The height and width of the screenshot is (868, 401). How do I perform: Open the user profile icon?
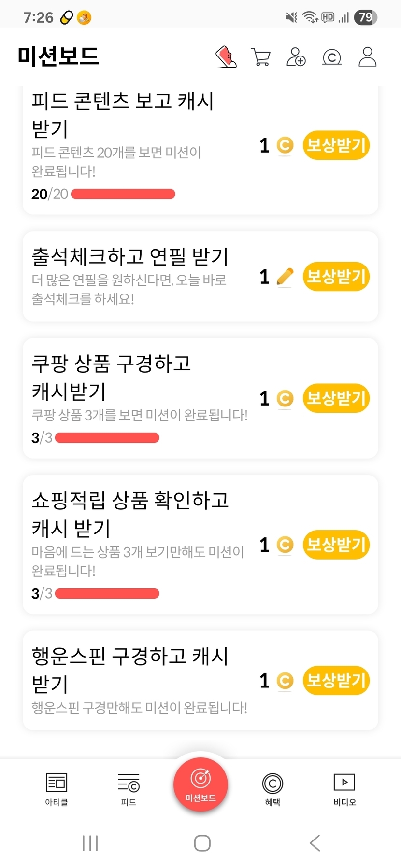(x=367, y=57)
